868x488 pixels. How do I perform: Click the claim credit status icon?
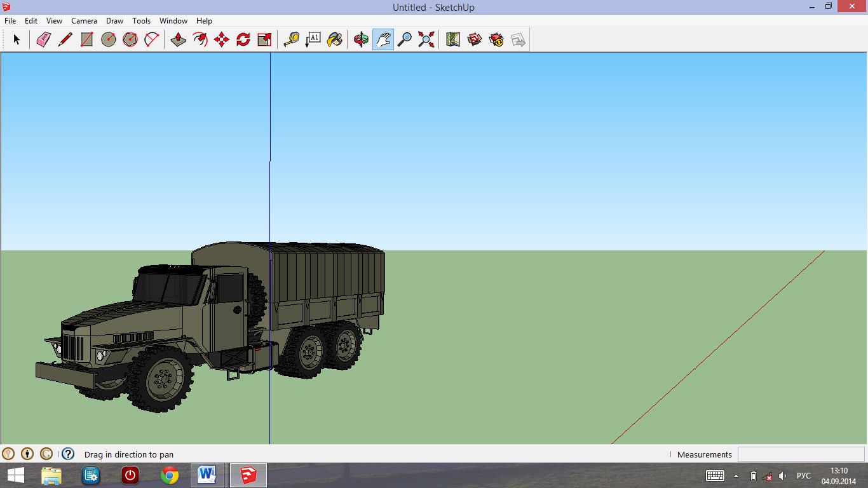tap(46, 454)
